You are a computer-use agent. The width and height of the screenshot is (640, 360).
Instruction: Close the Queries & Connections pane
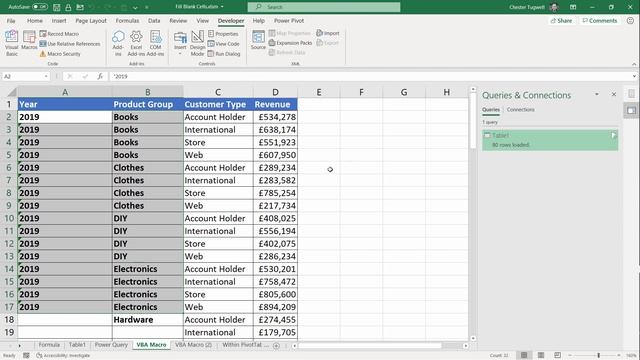point(614,94)
